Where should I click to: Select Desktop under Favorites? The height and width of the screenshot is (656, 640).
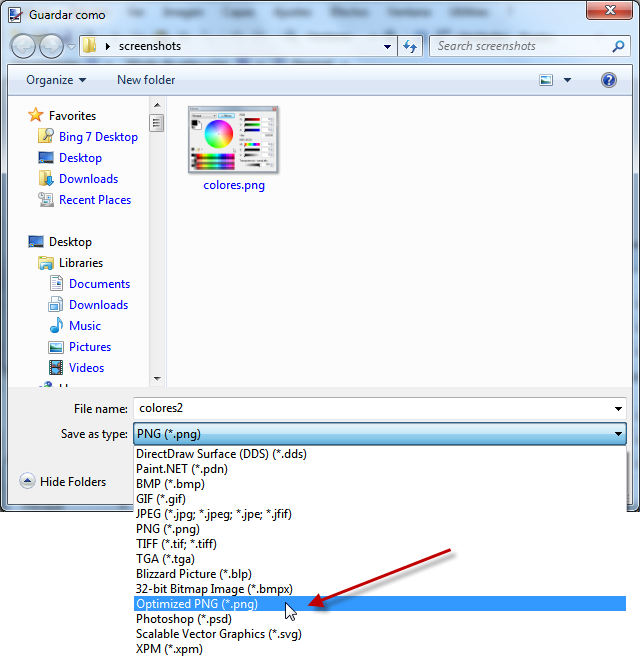(80, 158)
